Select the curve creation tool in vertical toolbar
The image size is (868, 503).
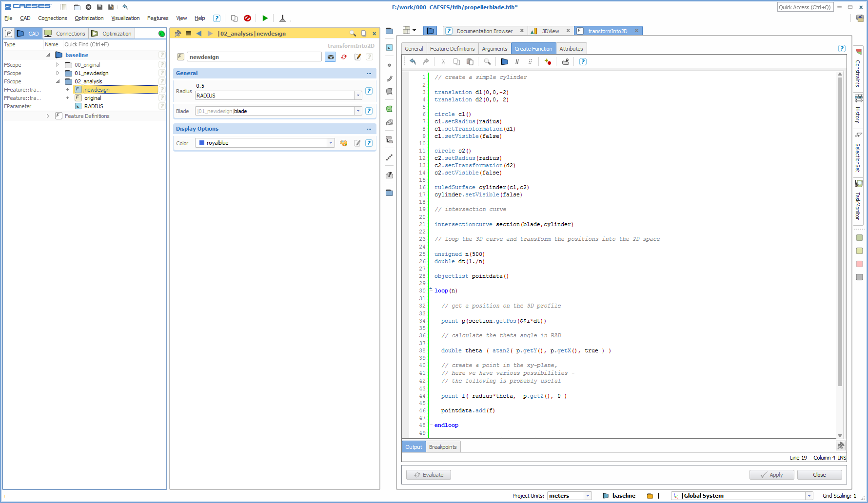point(389,78)
